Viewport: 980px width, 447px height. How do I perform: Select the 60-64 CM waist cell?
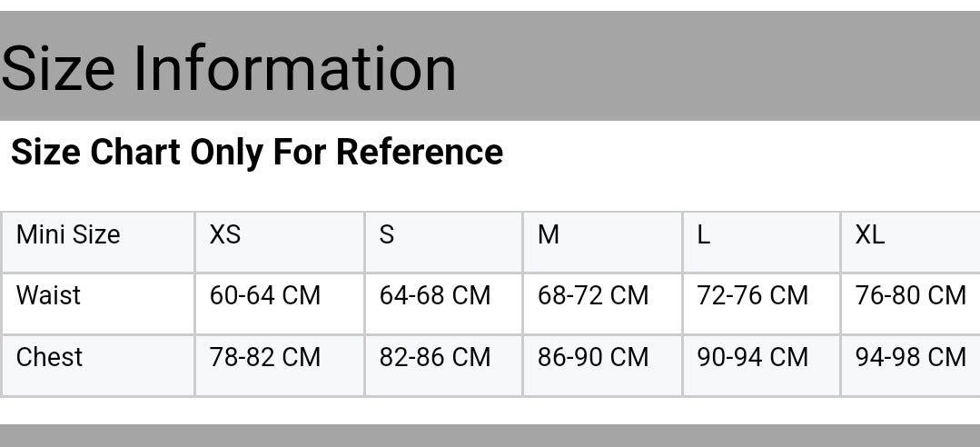[265, 296]
